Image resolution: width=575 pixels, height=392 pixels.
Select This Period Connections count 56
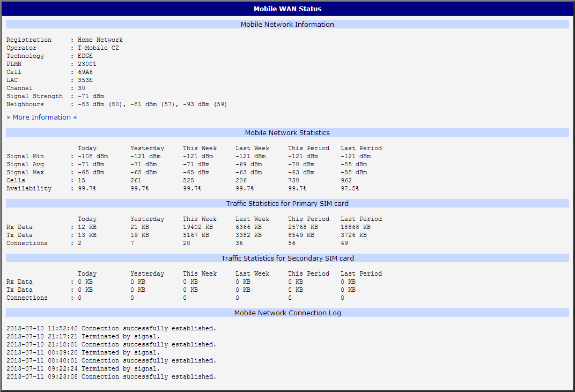(292, 243)
